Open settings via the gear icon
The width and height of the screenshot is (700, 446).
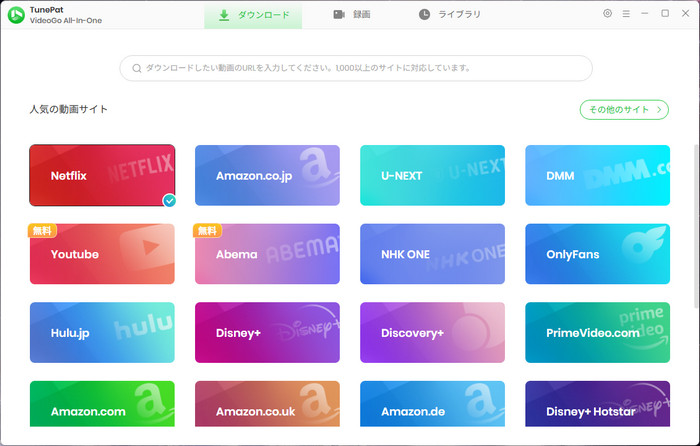pos(607,13)
